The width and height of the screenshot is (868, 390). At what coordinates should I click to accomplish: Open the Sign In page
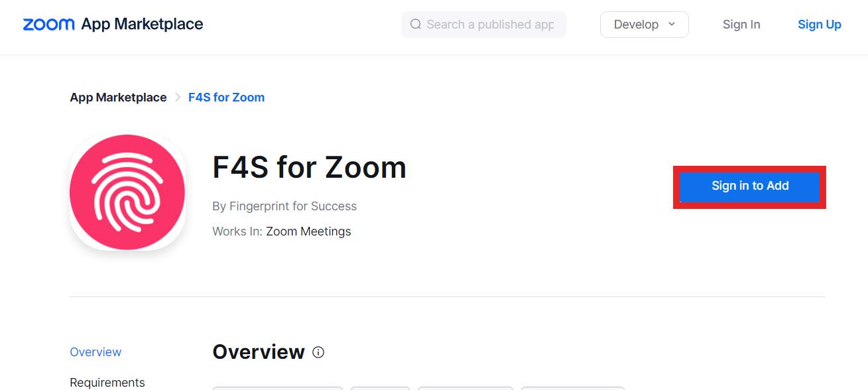coord(741,25)
